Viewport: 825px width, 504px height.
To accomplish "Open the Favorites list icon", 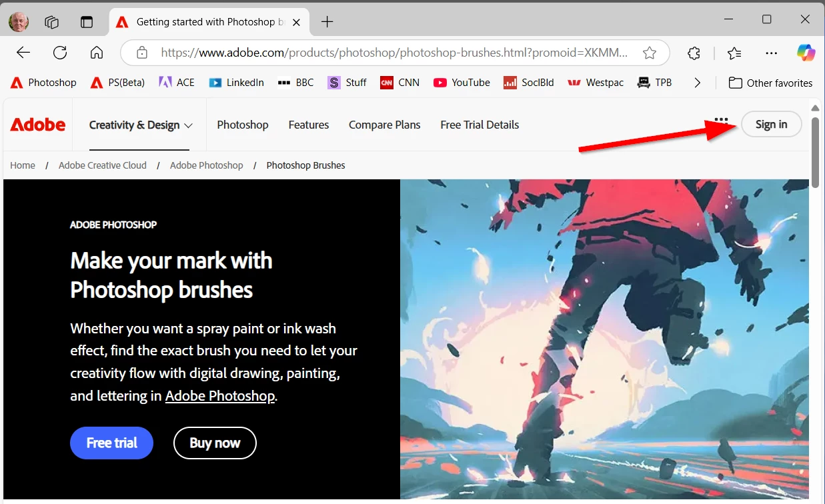I will click(x=734, y=53).
